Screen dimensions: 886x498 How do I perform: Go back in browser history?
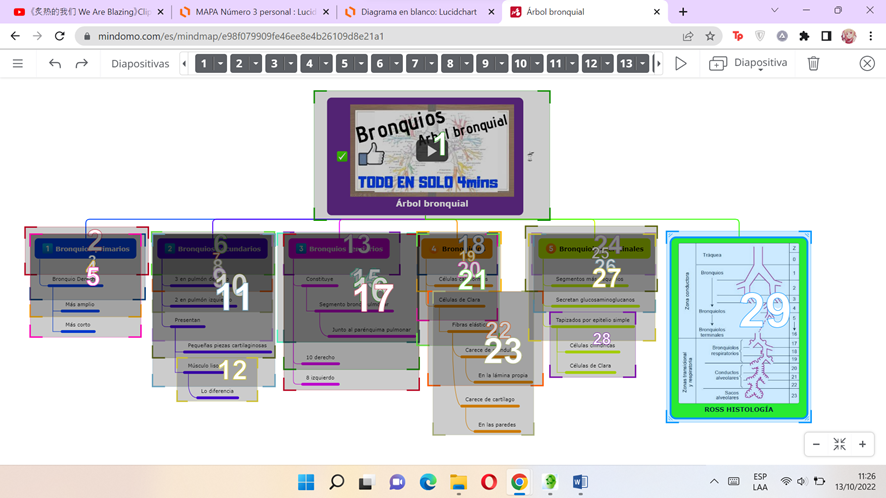(15, 36)
